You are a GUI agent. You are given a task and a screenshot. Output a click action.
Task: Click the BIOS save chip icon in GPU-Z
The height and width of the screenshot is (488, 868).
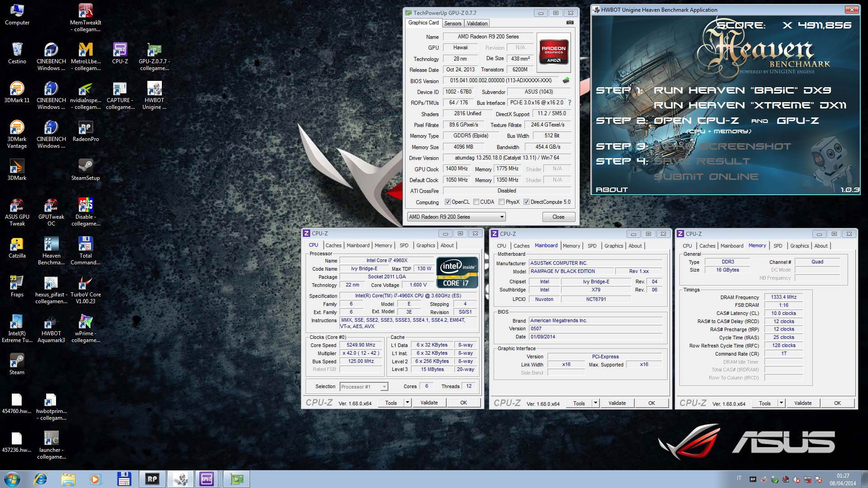(x=566, y=80)
